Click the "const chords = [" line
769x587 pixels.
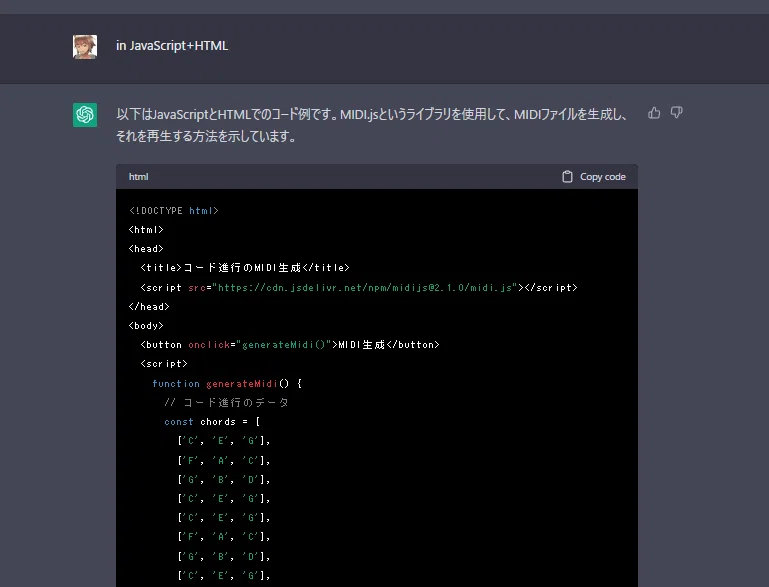pos(212,422)
